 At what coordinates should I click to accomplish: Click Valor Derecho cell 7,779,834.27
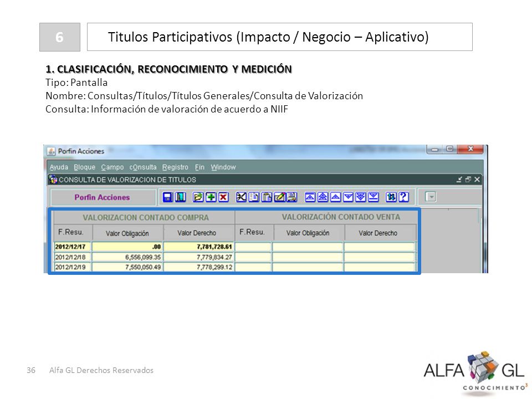pyautogui.click(x=199, y=257)
